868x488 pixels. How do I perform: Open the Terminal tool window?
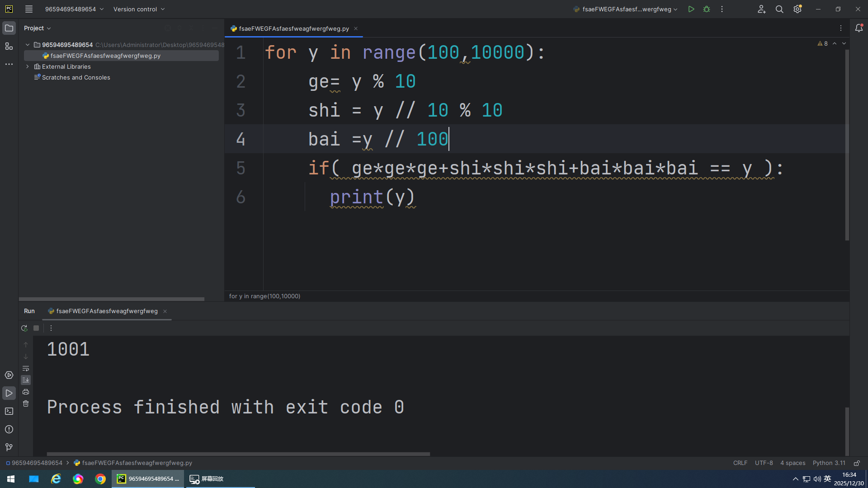click(x=9, y=411)
